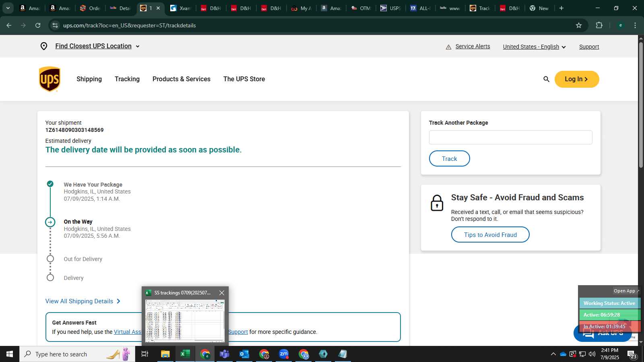This screenshot has height=362, width=644.
Task: Switch to the ALL-I browser tab
Action: pyautogui.click(x=421, y=8)
